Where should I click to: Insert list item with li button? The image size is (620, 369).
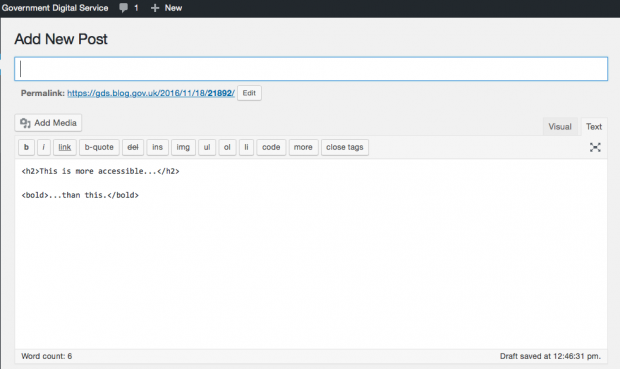246,147
